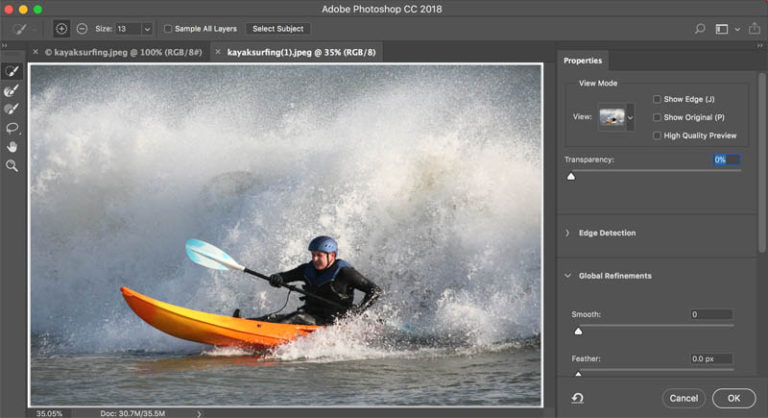Image resolution: width=768 pixels, height=418 pixels.
Task: Click the subtract from selection minus icon
Action: click(82, 29)
